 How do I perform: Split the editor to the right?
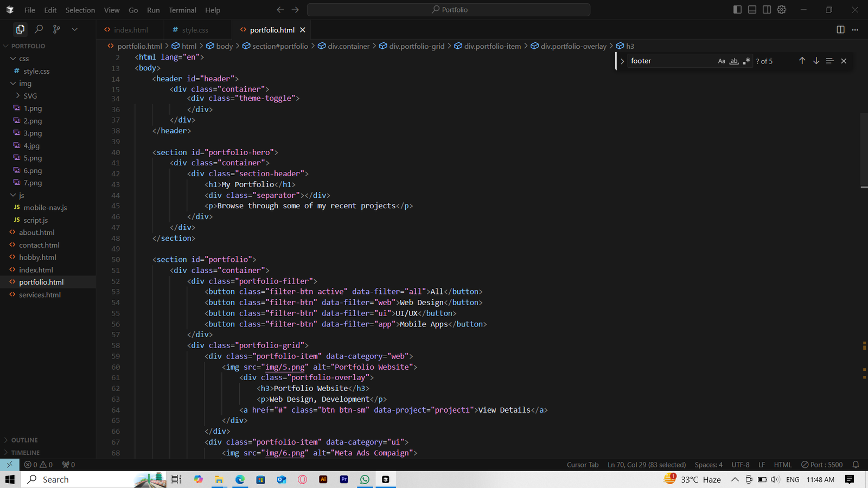point(840,30)
